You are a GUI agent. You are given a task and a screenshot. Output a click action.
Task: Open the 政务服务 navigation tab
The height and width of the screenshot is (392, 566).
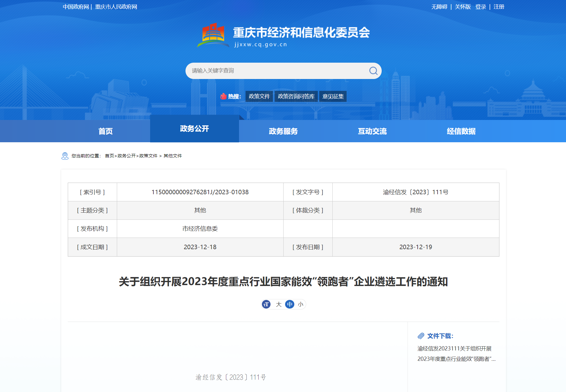point(283,131)
